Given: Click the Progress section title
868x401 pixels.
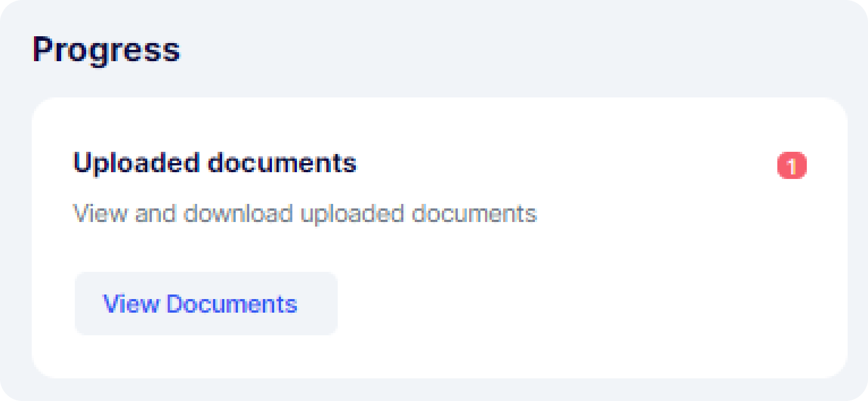Looking at the screenshot, I should click(106, 50).
